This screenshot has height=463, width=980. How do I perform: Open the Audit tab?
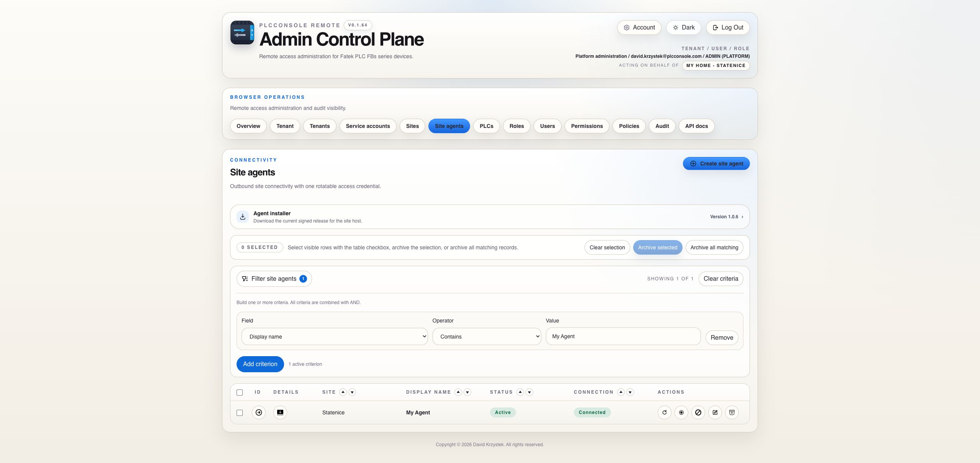click(x=662, y=126)
